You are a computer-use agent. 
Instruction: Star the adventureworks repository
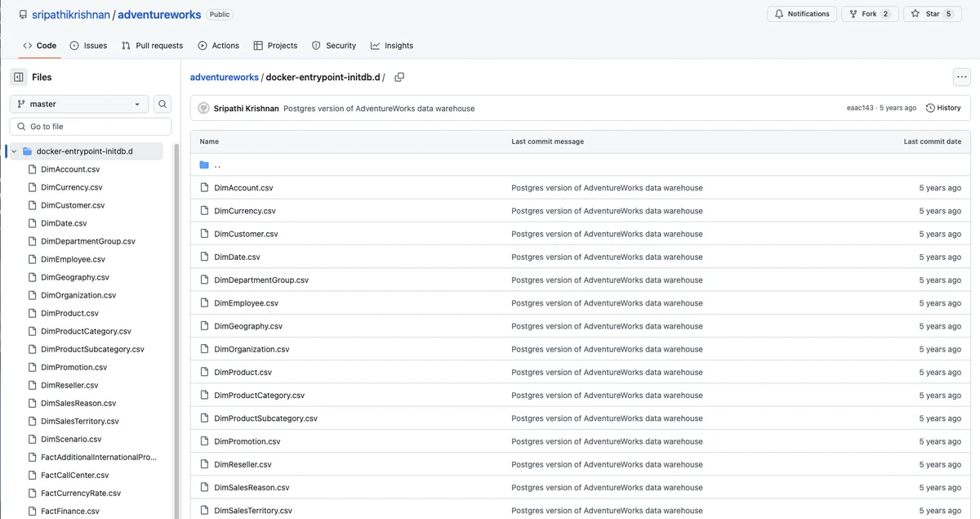tap(932, 14)
